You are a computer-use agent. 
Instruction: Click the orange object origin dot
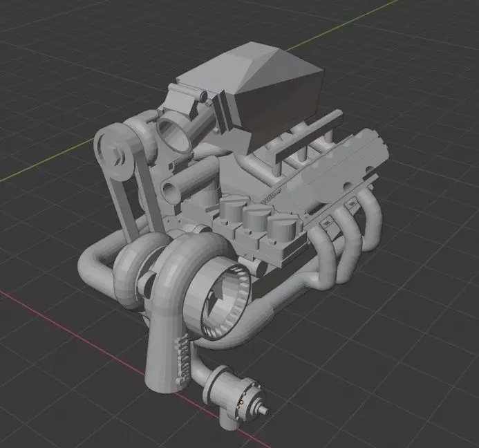click(241, 402)
